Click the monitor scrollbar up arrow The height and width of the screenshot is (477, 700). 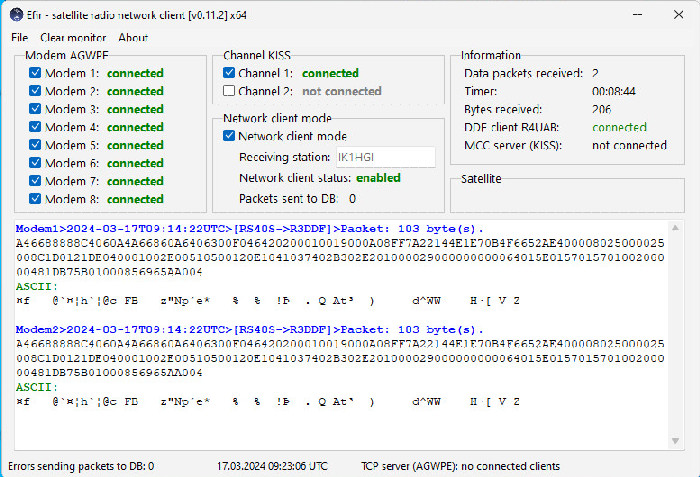click(675, 228)
